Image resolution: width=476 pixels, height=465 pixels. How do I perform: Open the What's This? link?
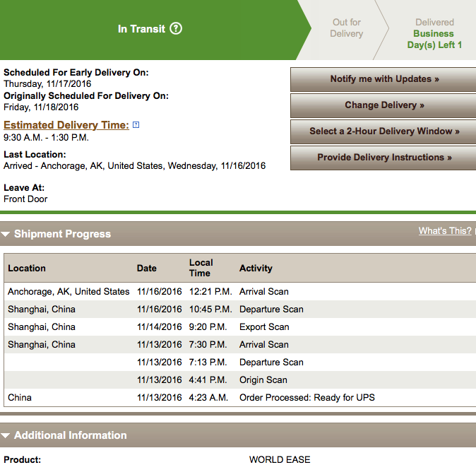(x=445, y=231)
